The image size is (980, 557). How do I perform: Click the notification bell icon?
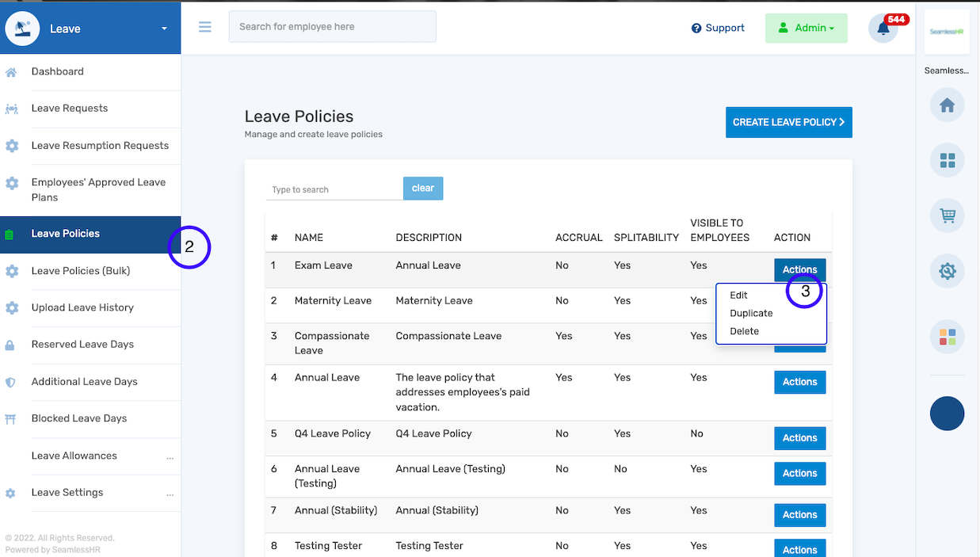pyautogui.click(x=883, y=29)
